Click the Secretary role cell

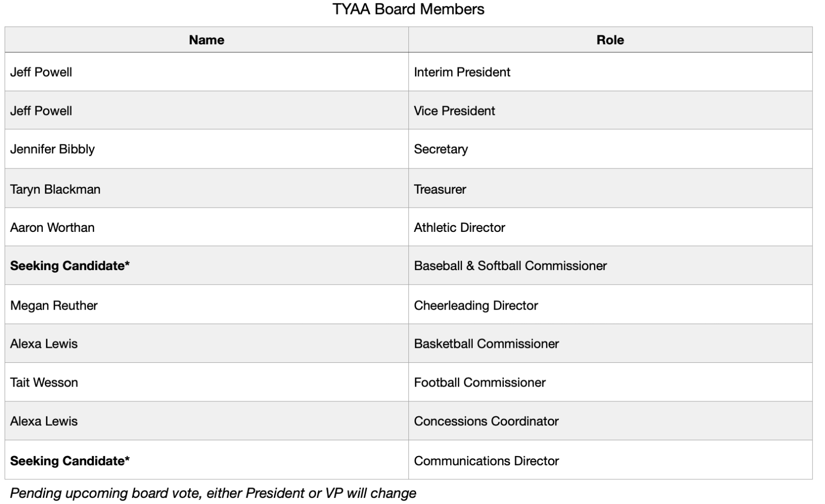[x=441, y=149]
